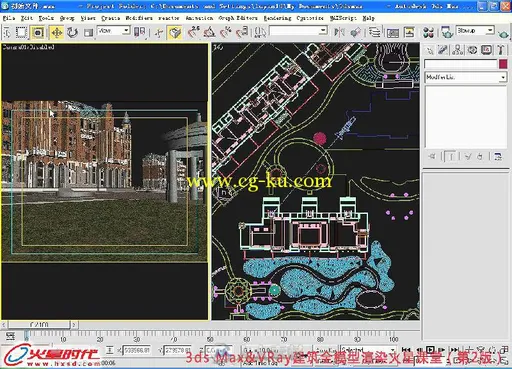Step time slider left with arrow
Viewport: 512px width, 369px height.
(x=4, y=324)
